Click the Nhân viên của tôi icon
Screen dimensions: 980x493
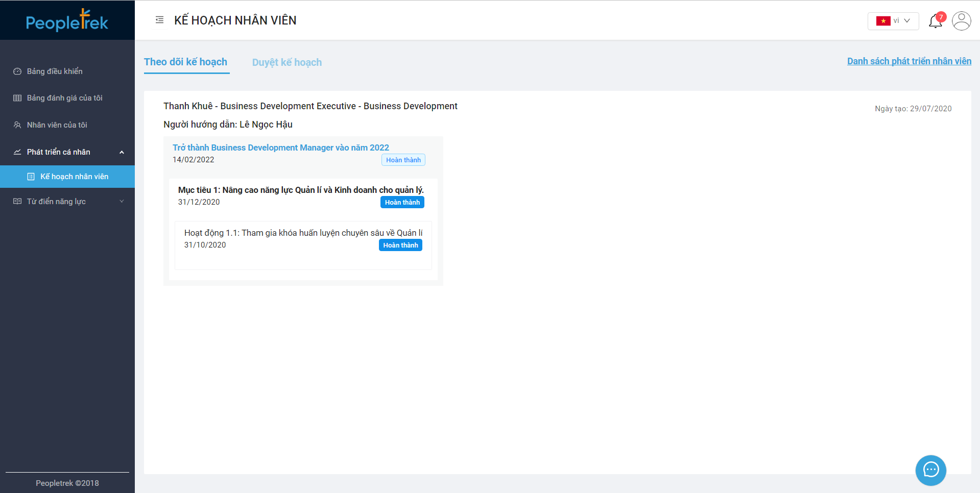pos(17,125)
